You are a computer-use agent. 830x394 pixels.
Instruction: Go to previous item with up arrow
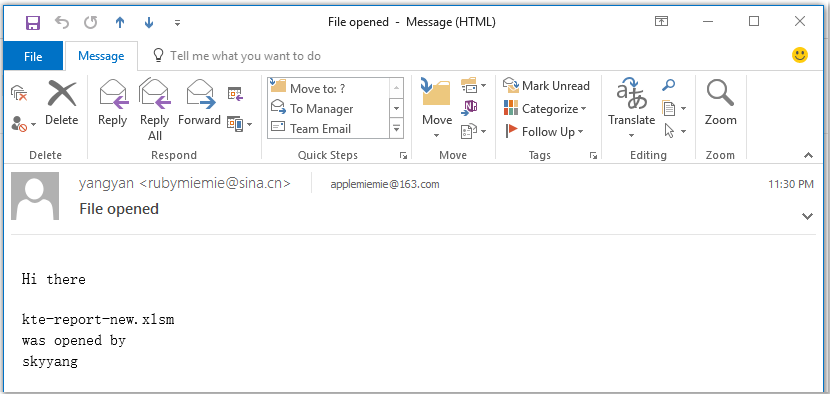tap(120, 22)
